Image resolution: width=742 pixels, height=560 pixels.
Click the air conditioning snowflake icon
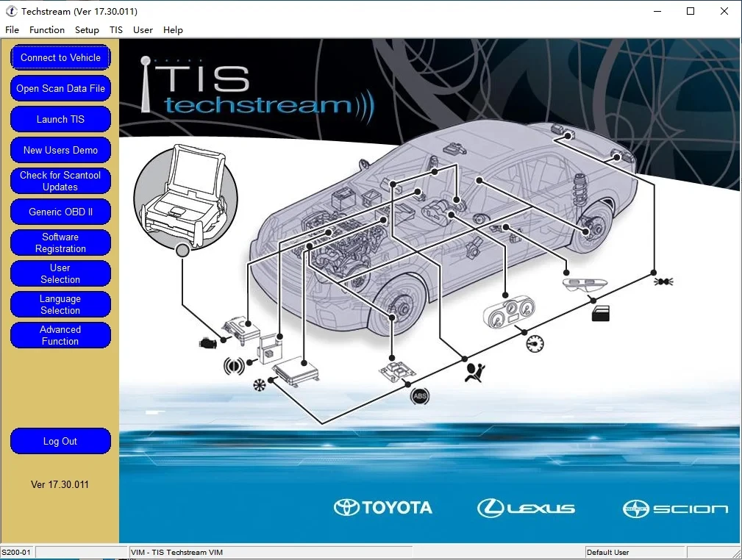pyautogui.click(x=259, y=384)
